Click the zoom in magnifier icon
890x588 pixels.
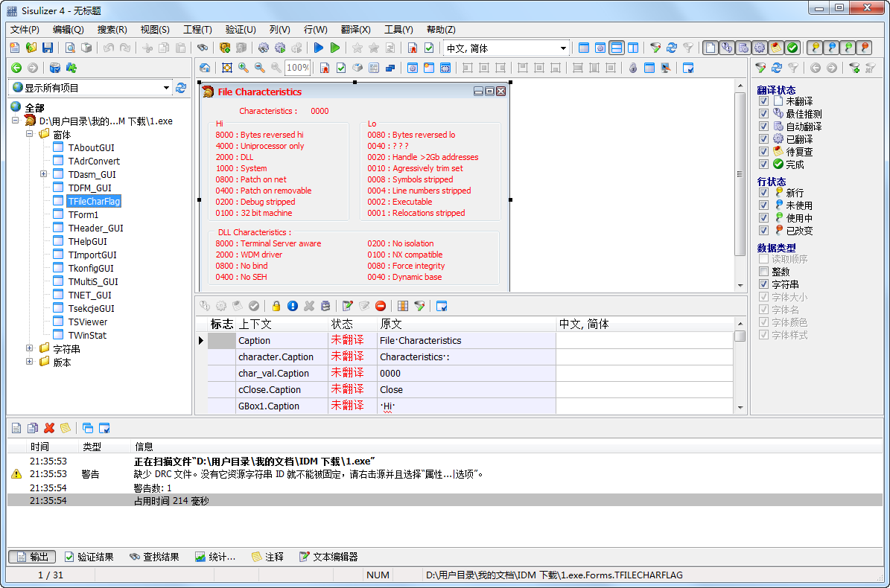point(244,68)
